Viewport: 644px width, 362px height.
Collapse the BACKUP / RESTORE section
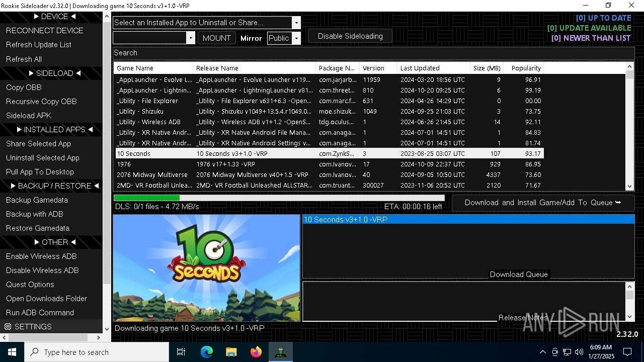pyautogui.click(x=55, y=186)
